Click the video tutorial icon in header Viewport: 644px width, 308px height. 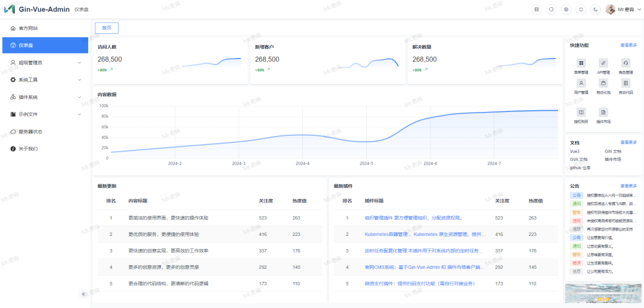pos(536,10)
